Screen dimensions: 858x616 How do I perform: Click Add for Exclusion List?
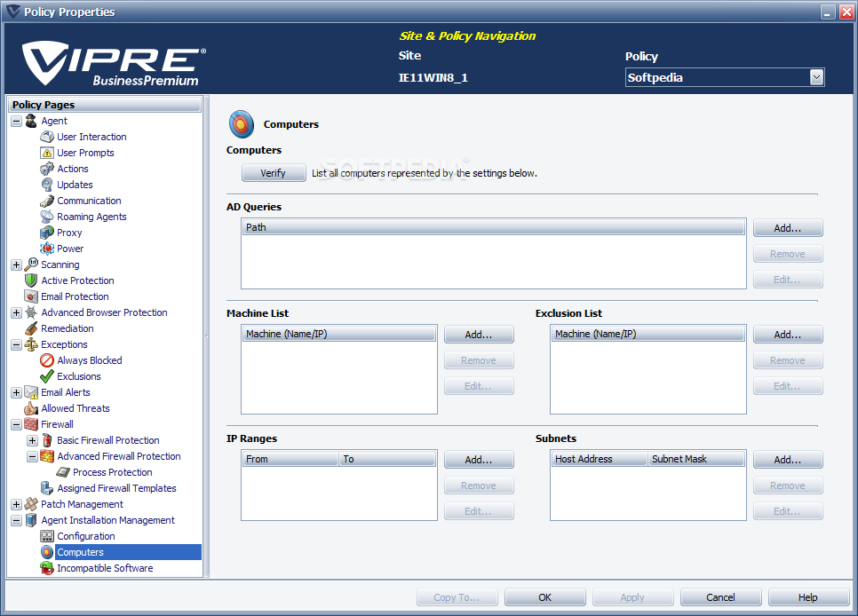[x=788, y=335]
